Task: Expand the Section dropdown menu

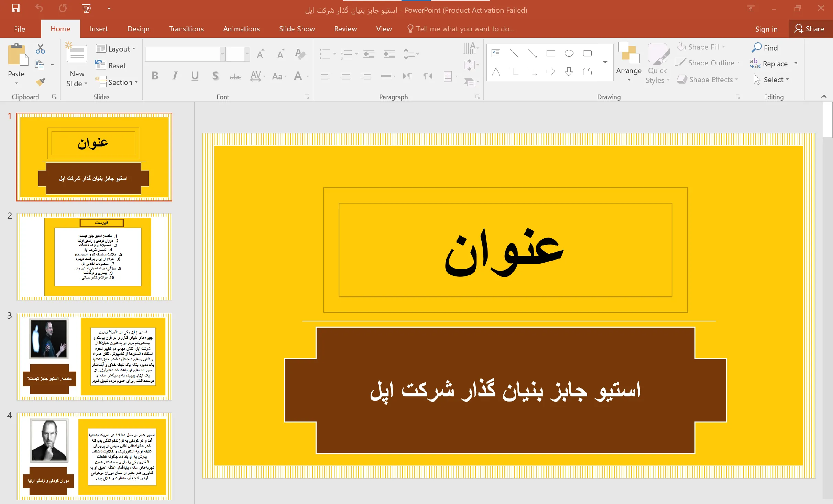Action: 116,82
